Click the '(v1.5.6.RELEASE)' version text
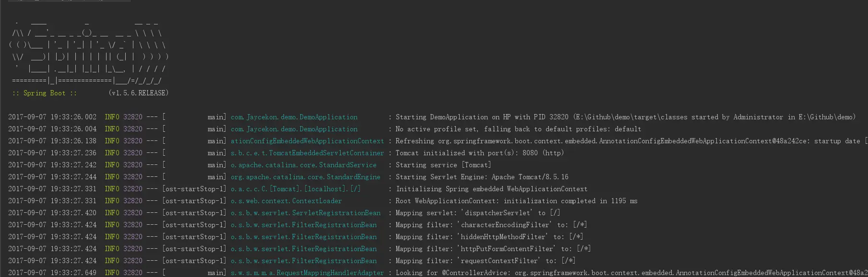 138,93
